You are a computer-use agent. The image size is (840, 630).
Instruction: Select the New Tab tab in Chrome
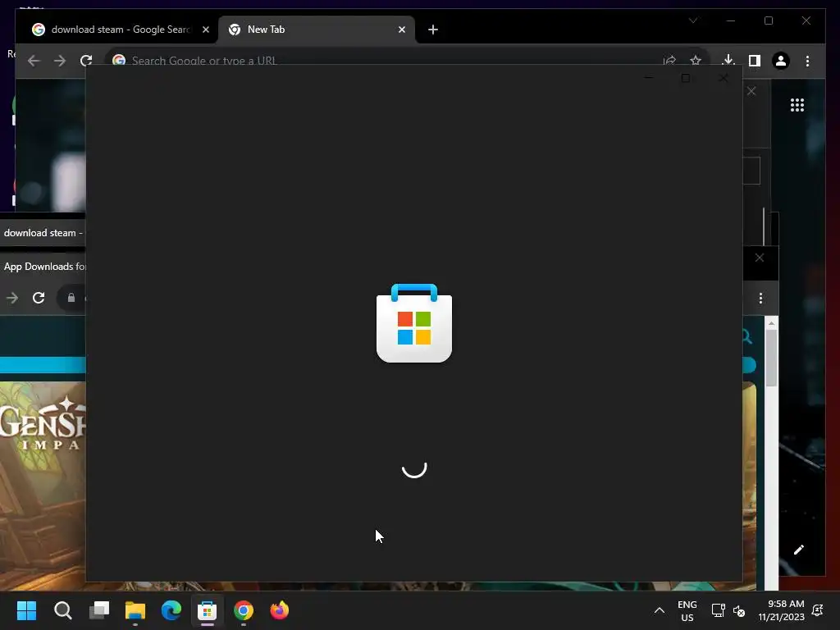316,30
